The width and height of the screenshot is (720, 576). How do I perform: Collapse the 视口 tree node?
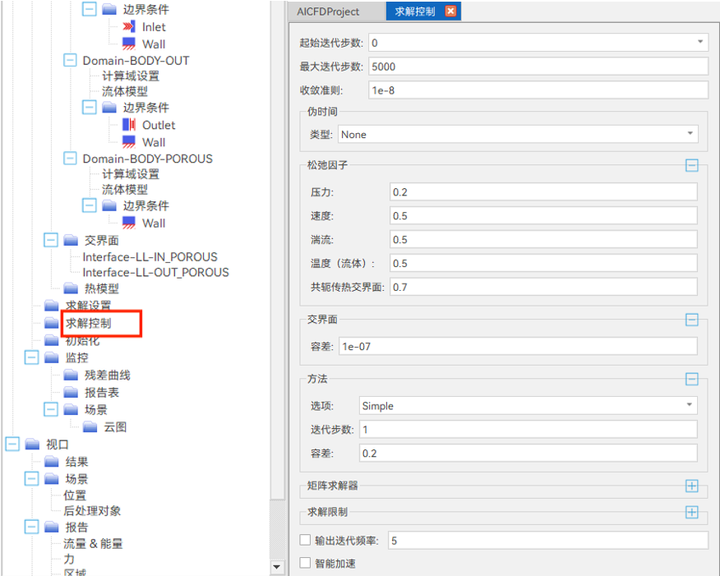point(12,444)
